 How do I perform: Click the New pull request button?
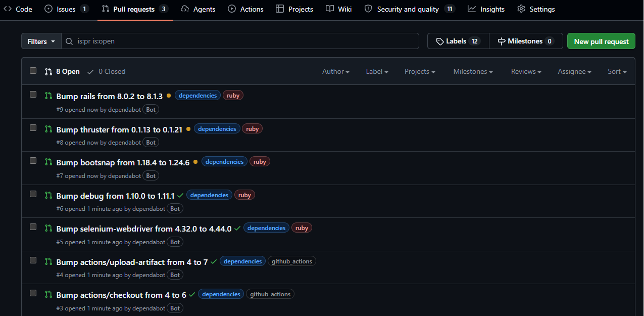click(601, 41)
